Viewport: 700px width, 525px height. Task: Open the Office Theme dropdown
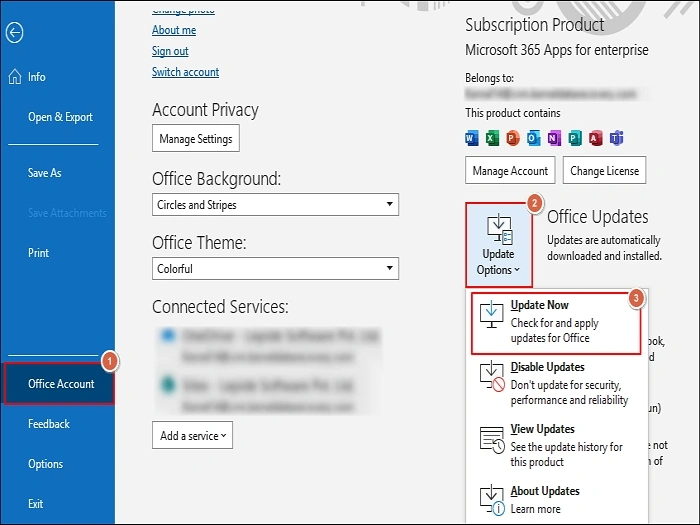(x=275, y=268)
